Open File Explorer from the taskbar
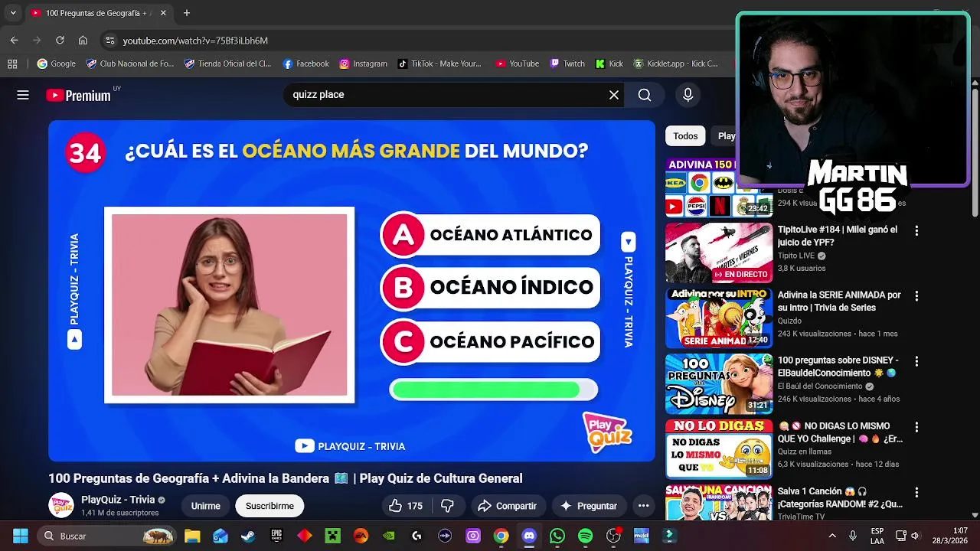The image size is (980, 551). 192,536
